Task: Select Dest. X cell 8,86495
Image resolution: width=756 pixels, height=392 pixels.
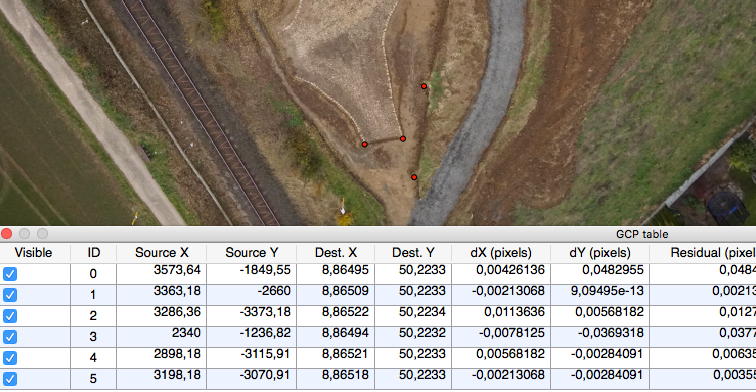Action: coord(336,273)
